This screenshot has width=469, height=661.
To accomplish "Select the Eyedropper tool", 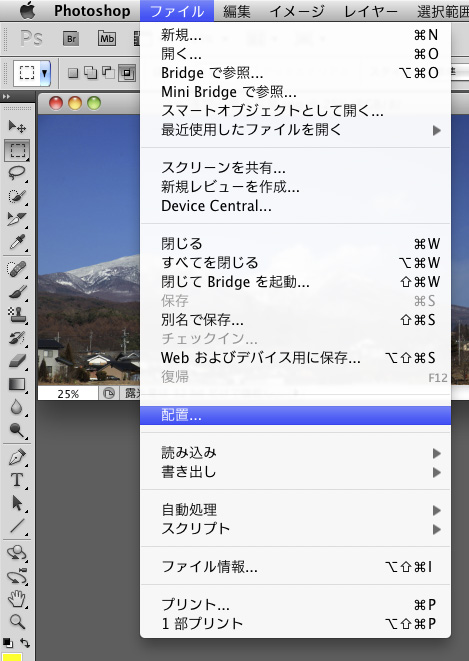I will click(x=17, y=242).
